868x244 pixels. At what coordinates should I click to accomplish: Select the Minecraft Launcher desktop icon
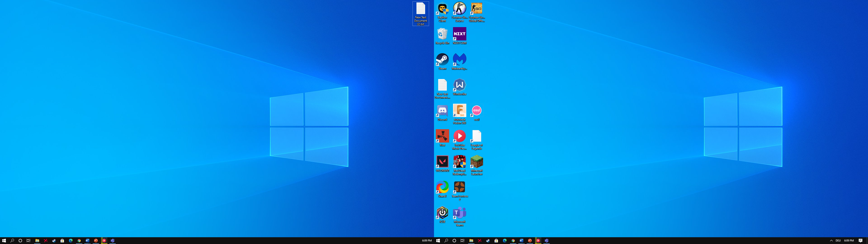click(476, 165)
